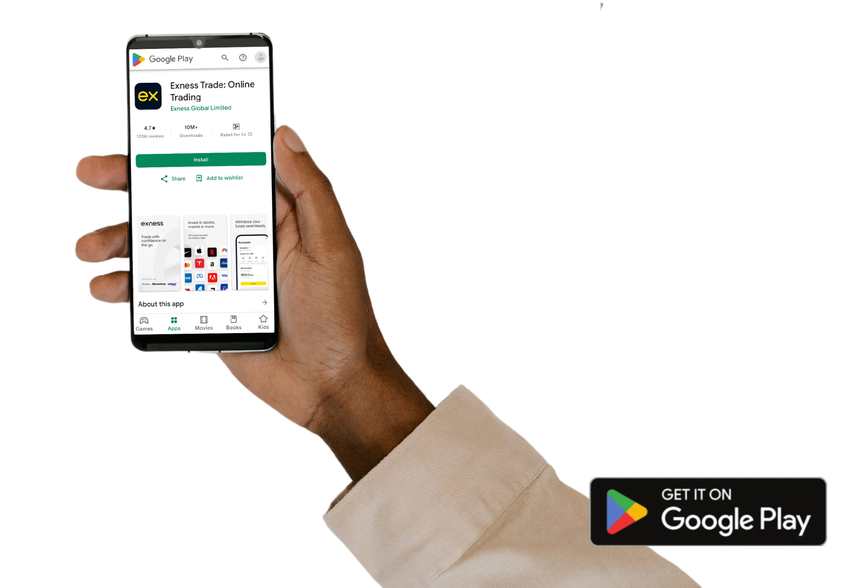Image resolution: width=868 pixels, height=588 pixels.
Task: Select the Apps tab at bottom
Action: [173, 322]
